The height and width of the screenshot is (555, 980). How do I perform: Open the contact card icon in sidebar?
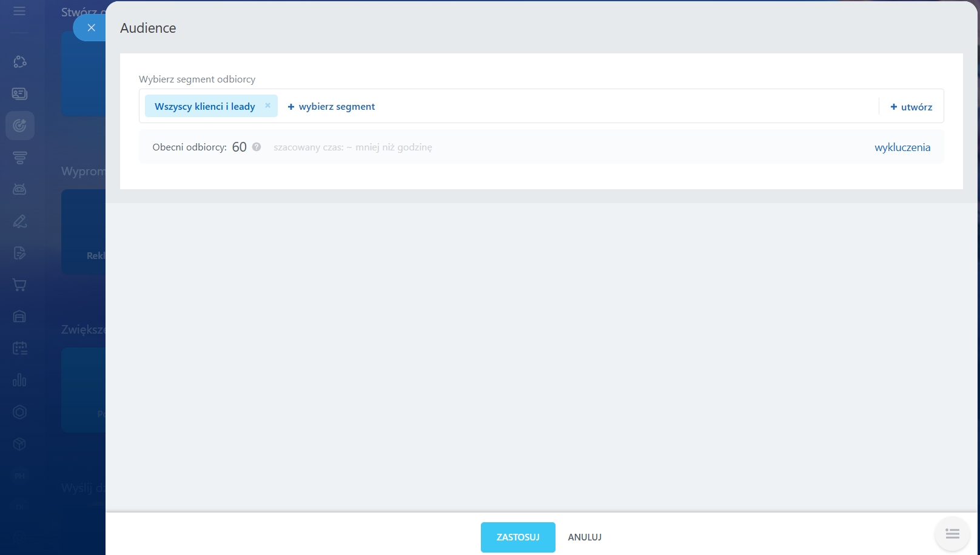(19, 93)
